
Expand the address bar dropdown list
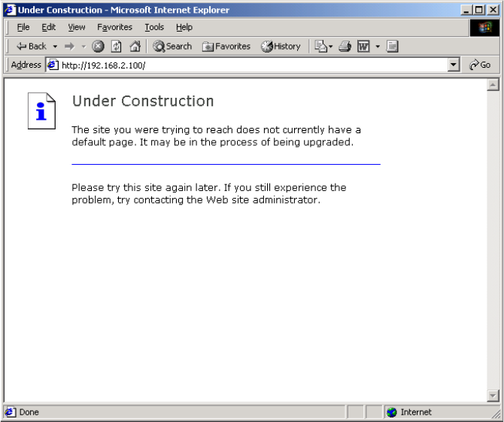pyautogui.click(x=453, y=65)
